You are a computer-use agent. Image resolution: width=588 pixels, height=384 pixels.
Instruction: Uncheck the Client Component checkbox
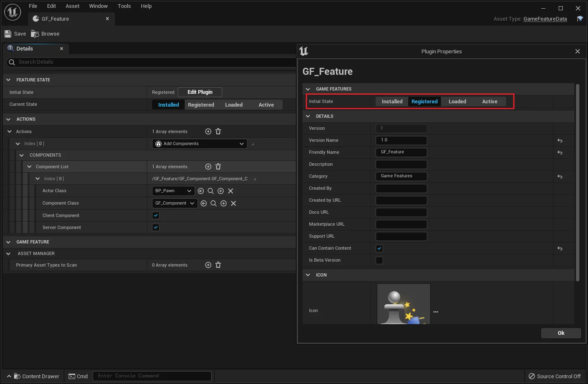156,215
